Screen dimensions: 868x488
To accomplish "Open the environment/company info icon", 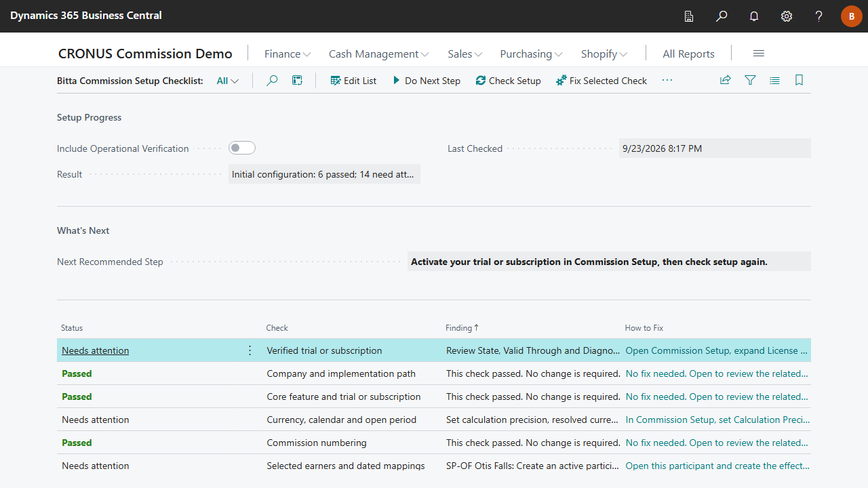I will pyautogui.click(x=689, y=16).
